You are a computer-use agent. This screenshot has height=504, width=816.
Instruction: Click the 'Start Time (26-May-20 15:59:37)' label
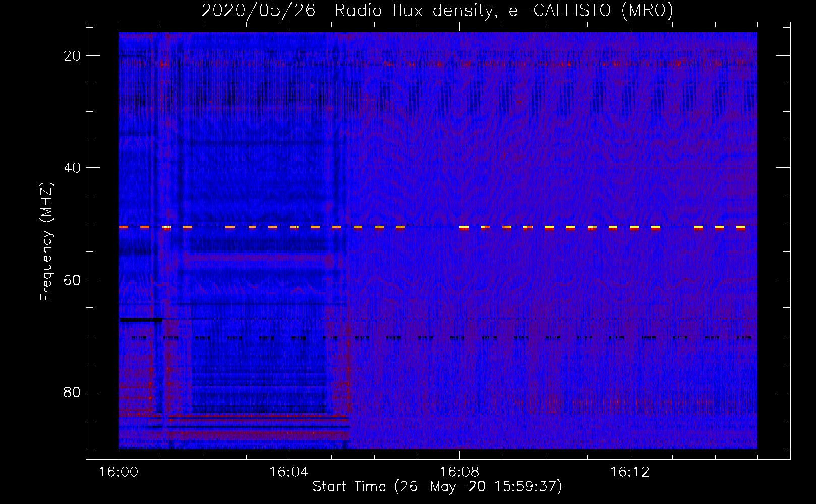[437, 487]
